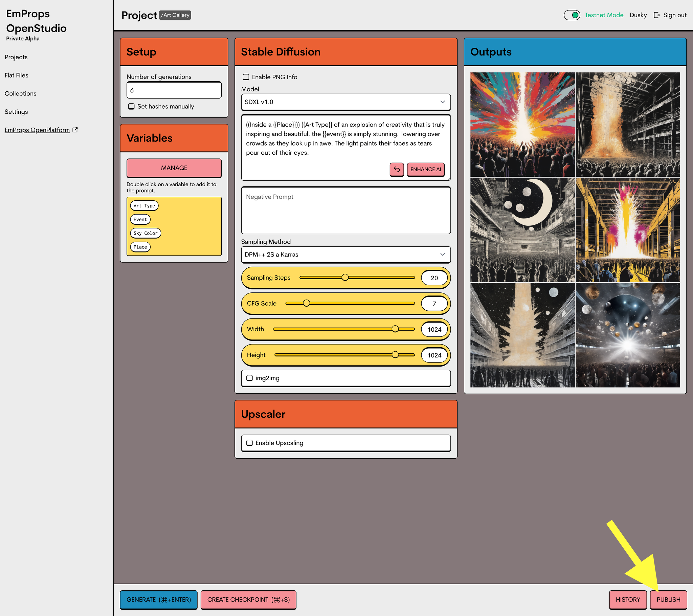This screenshot has width=693, height=616.
Task: Tick the img2img checkbox
Action: [x=249, y=378]
